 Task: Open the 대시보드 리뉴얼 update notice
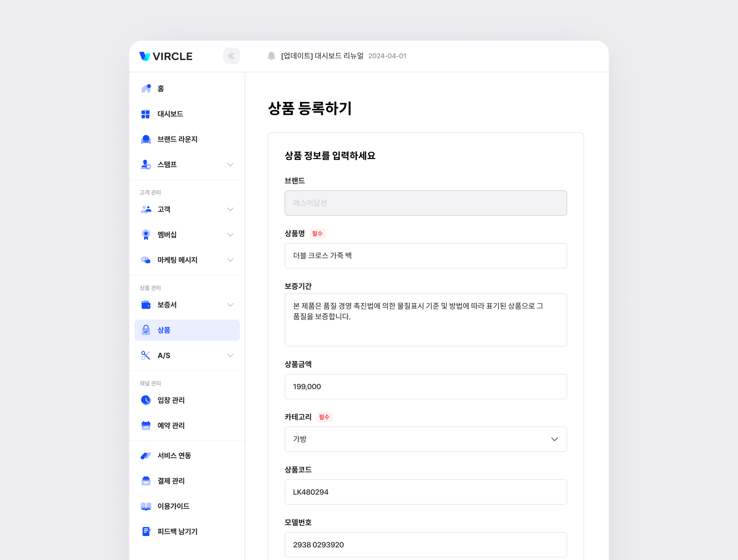coord(322,56)
